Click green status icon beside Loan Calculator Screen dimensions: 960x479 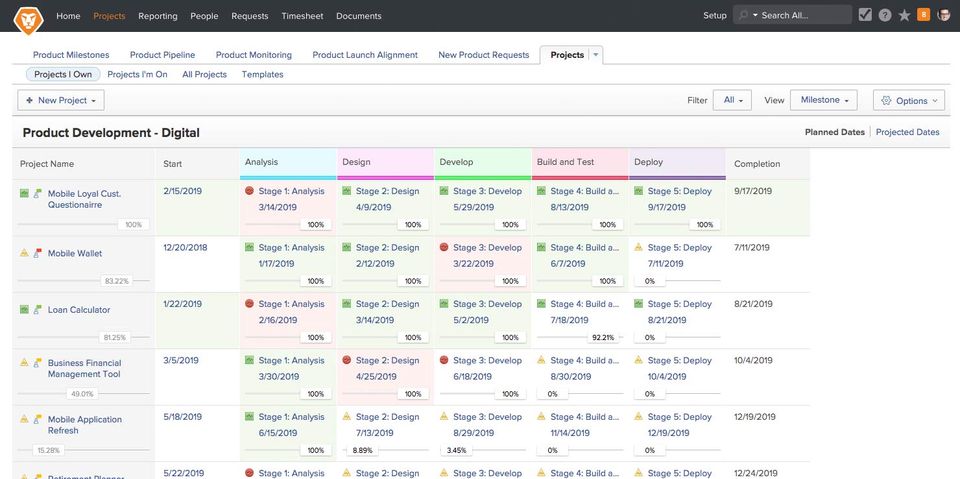pyautogui.click(x=24, y=309)
